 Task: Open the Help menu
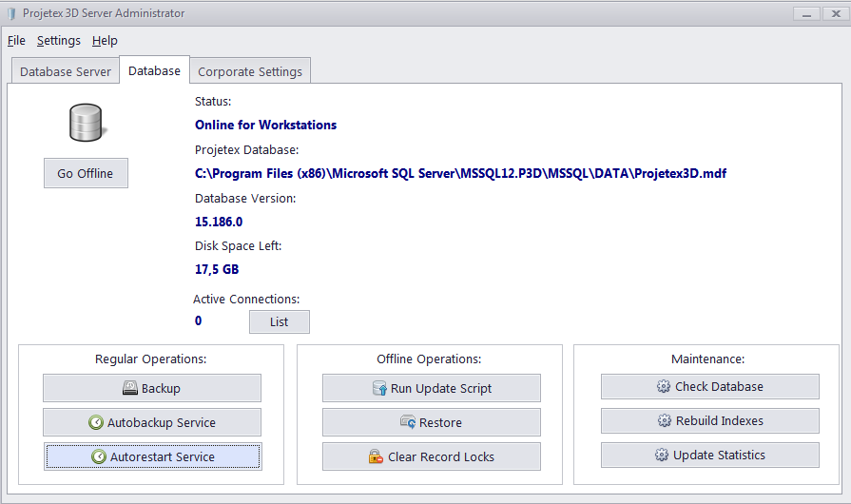point(105,41)
